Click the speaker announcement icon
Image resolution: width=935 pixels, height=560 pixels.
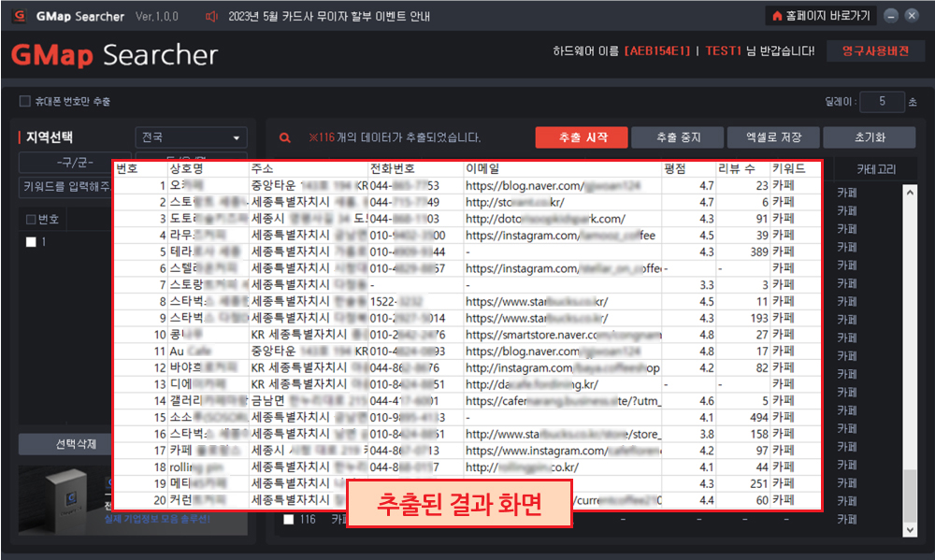tap(211, 16)
